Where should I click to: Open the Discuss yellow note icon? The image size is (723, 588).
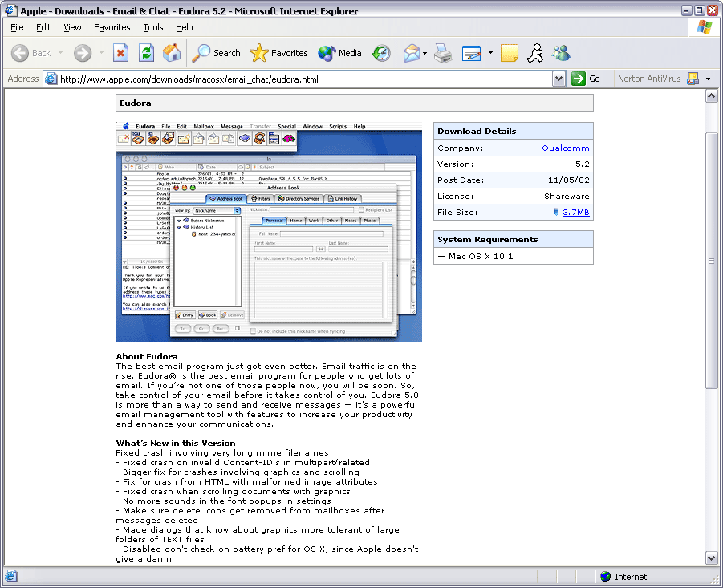(x=510, y=54)
